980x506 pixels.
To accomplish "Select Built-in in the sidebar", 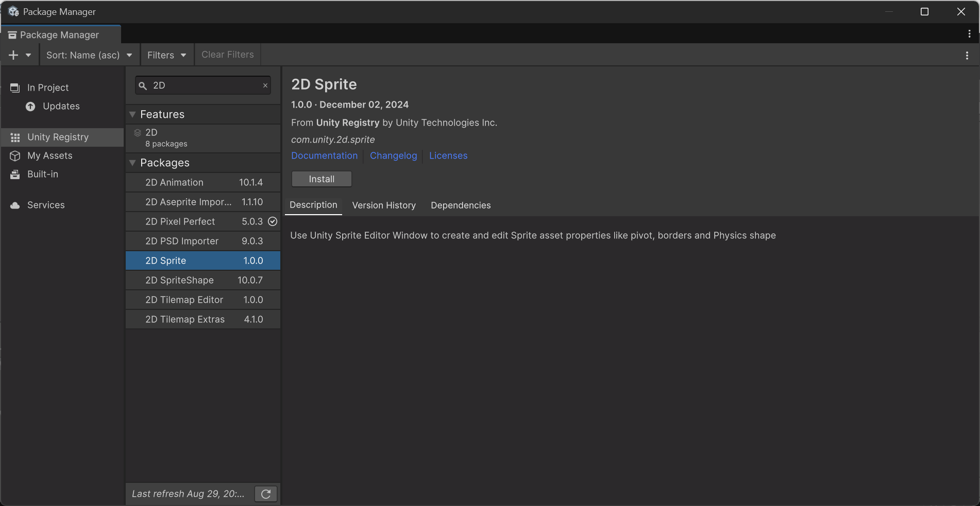I will pos(43,174).
